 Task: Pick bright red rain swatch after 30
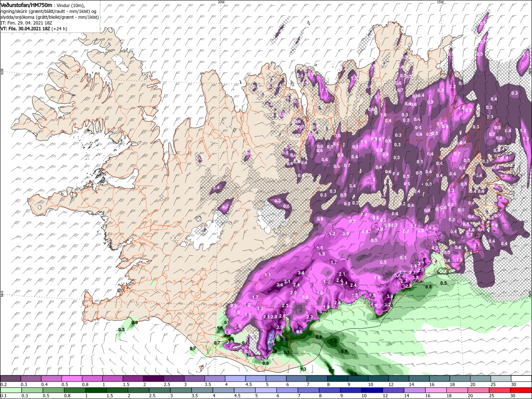tap(521, 390)
